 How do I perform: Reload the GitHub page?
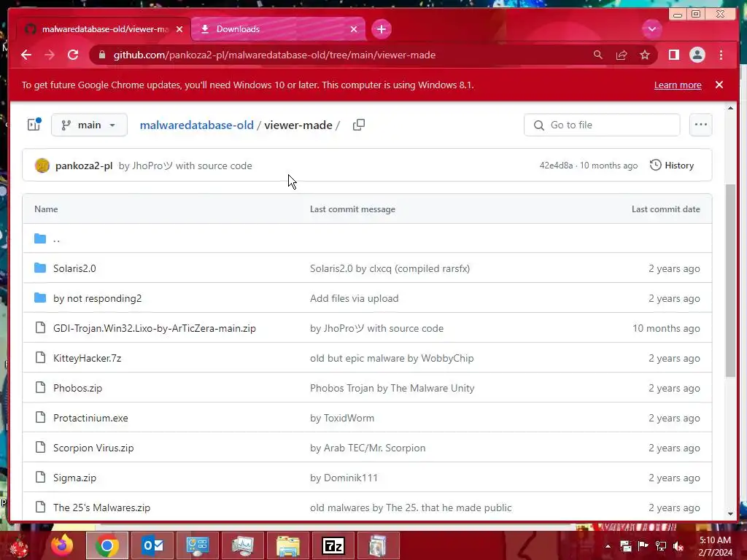[73, 55]
